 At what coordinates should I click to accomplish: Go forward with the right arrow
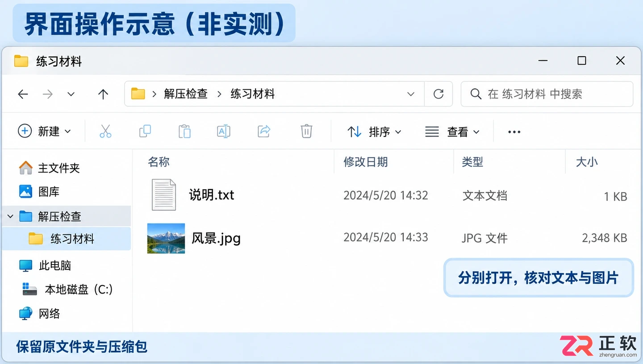[x=48, y=94]
